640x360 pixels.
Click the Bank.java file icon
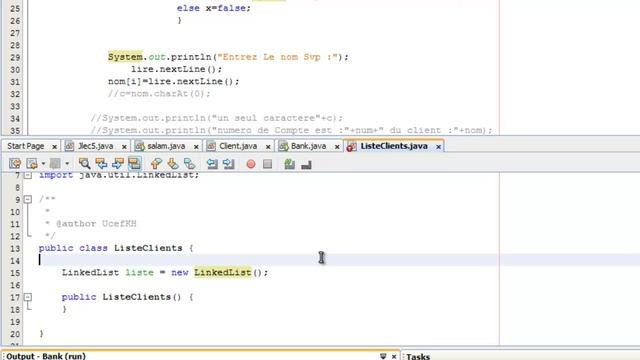coord(283,146)
